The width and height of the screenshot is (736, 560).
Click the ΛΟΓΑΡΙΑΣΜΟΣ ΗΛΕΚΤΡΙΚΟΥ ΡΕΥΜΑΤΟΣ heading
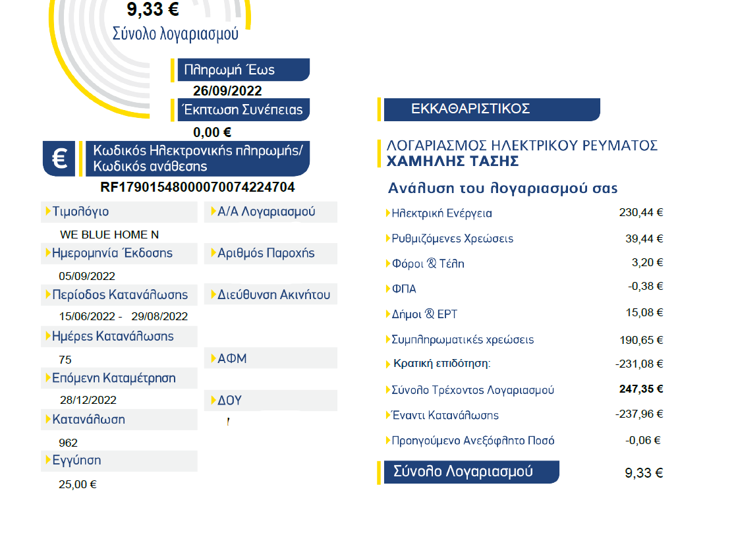click(522, 146)
